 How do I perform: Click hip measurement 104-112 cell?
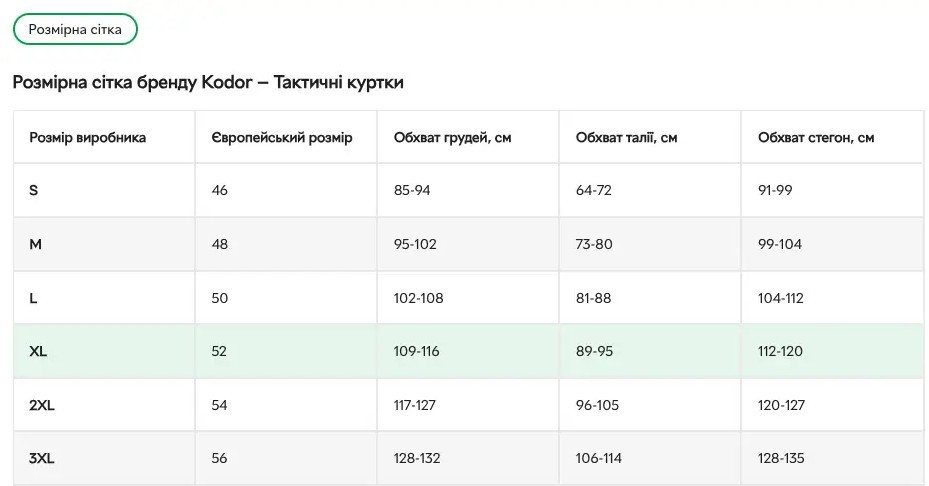coord(781,298)
